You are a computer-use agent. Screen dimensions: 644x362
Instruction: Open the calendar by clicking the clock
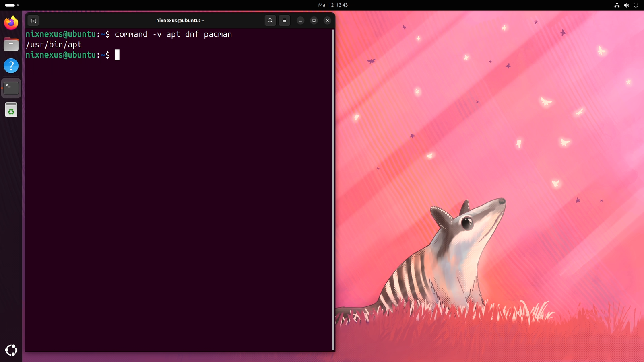[x=333, y=5]
